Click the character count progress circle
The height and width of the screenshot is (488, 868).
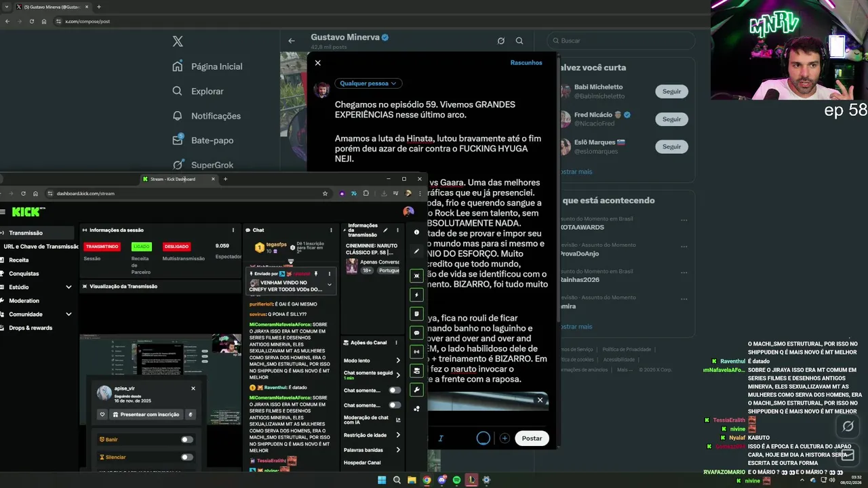(x=483, y=439)
